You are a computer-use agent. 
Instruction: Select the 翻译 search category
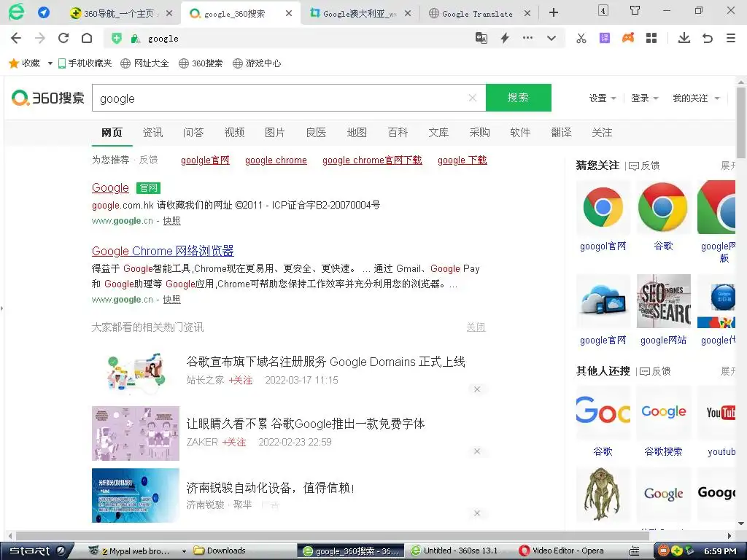point(561,133)
